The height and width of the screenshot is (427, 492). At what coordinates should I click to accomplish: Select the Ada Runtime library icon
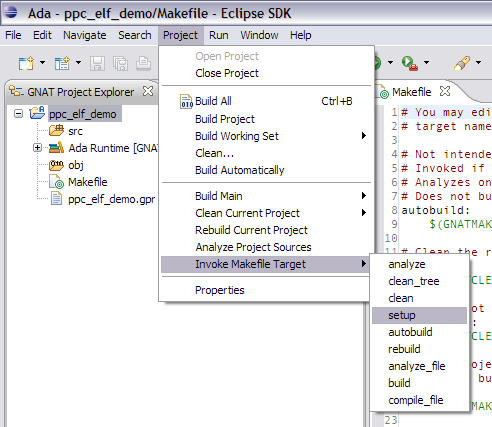56,147
